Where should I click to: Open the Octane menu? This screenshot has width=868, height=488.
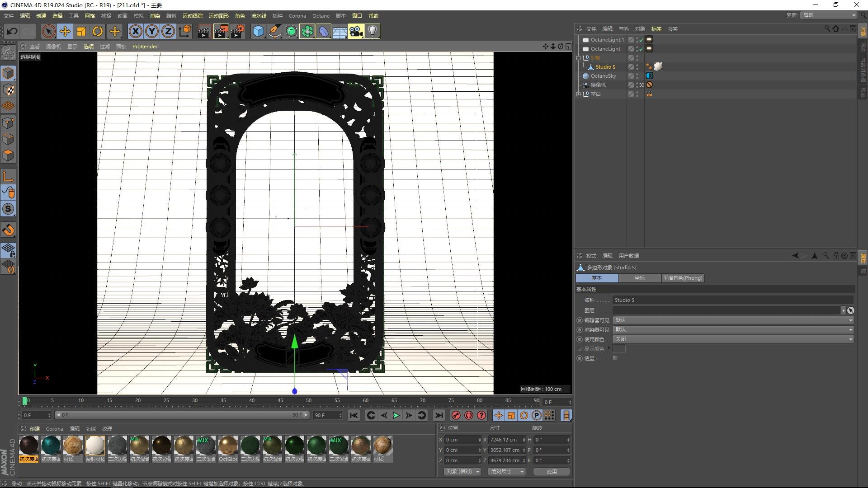tap(321, 16)
